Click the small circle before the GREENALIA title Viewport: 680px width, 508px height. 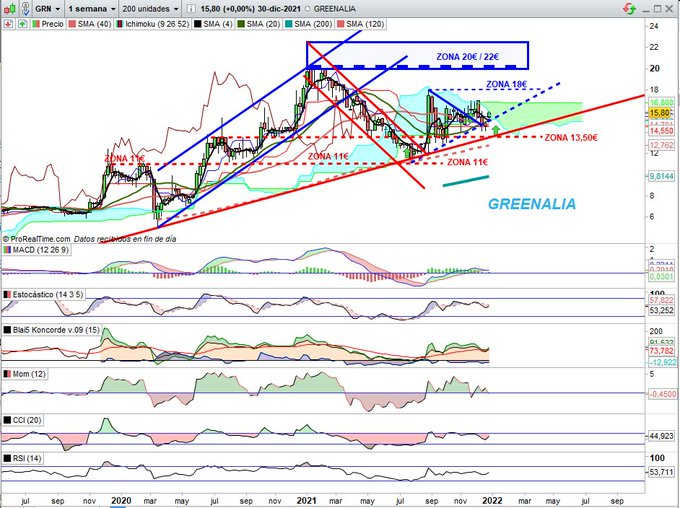(x=307, y=9)
